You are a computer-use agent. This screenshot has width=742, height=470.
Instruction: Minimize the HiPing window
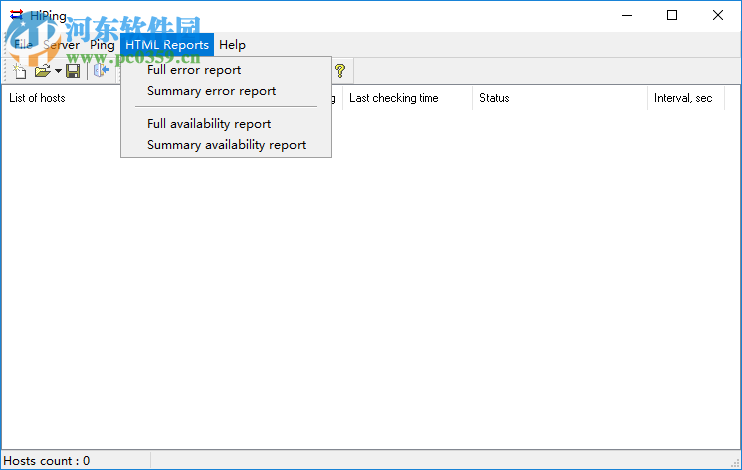click(x=627, y=15)
